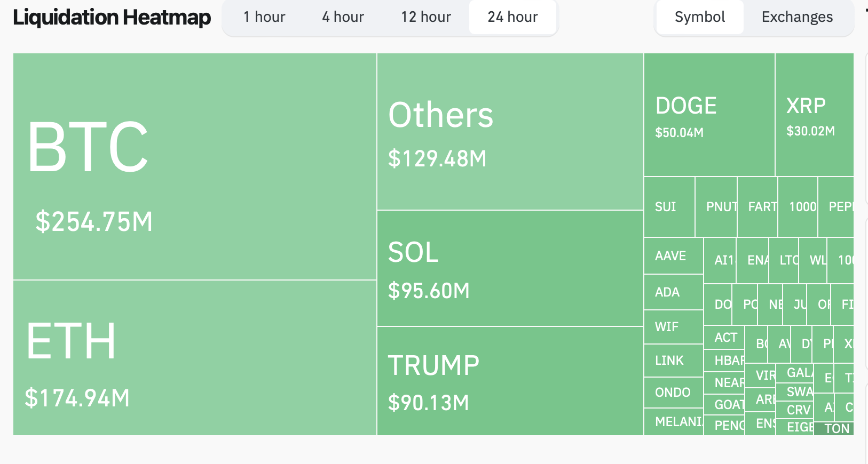The width and height of the screenshot is (868, 464).
Task: Select the AAVE heatmap cell
Action: click(x=674, y=256)
